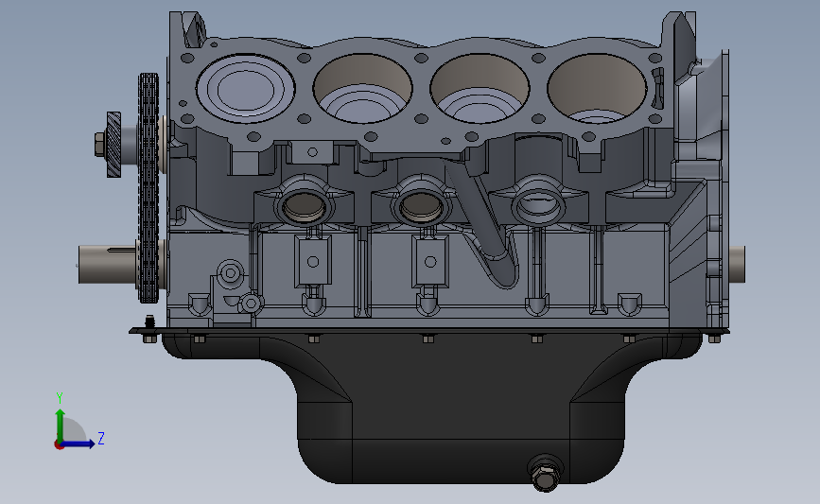The image size is (820, 504).
Task: Select the keyed crankshaft snout at left
Action: 107,265
